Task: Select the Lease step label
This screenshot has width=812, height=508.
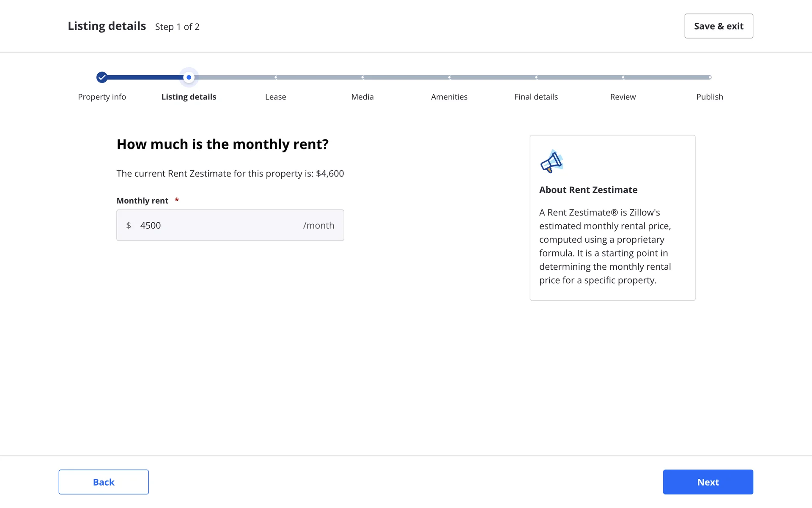Action: click(x=276, y=97)
